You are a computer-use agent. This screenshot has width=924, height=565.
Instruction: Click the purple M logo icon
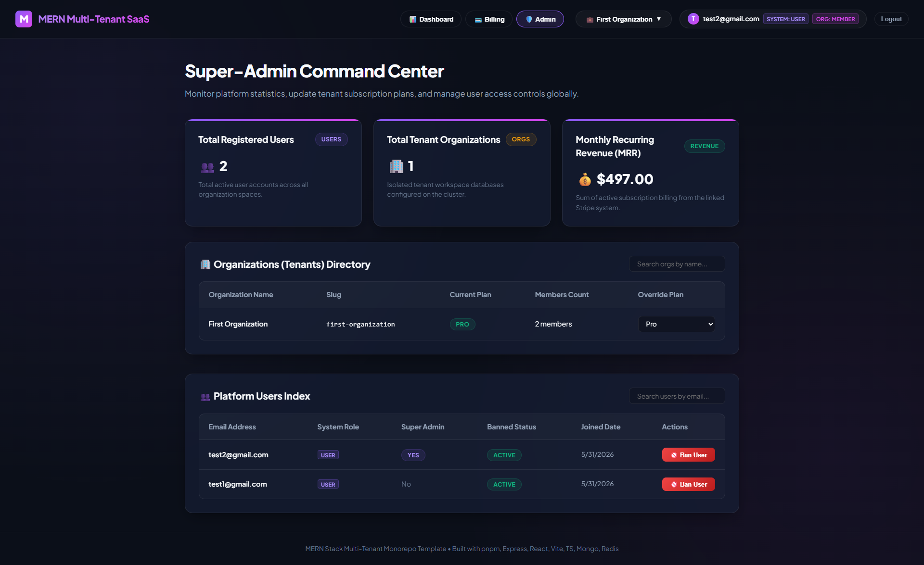tap(24, 19)
